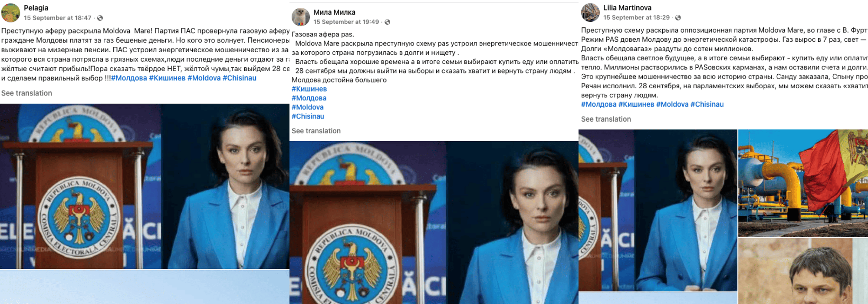Viewport: 868px width, 304px height.
Task: Open the Pelagia profile name link
Action: tap(36, 8)
